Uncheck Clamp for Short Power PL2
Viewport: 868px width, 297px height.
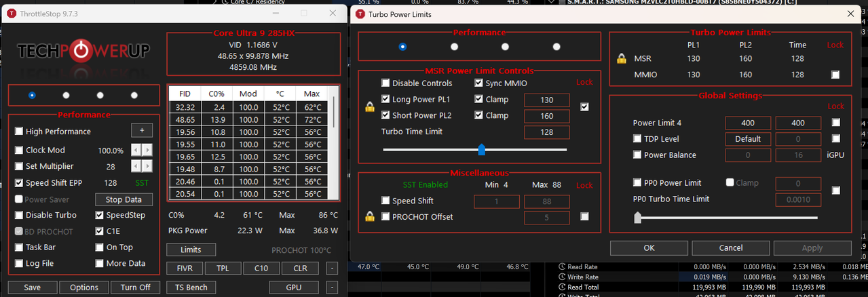pyautogui.click(x=478, y=115)
